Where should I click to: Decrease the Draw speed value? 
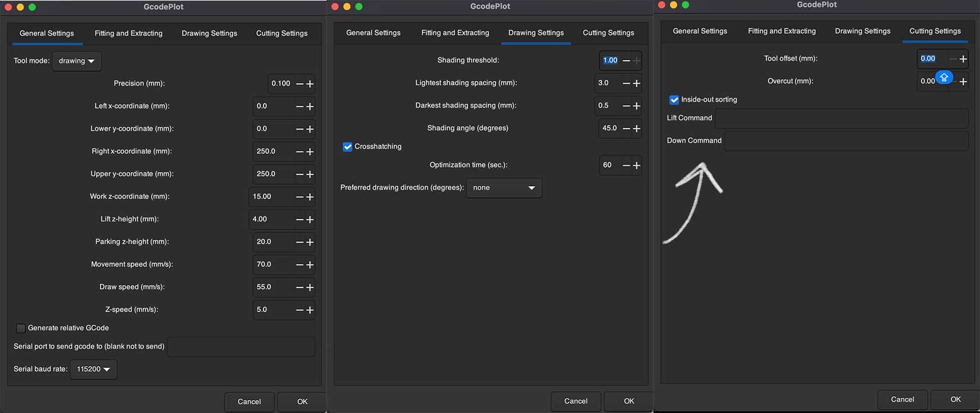300,287
